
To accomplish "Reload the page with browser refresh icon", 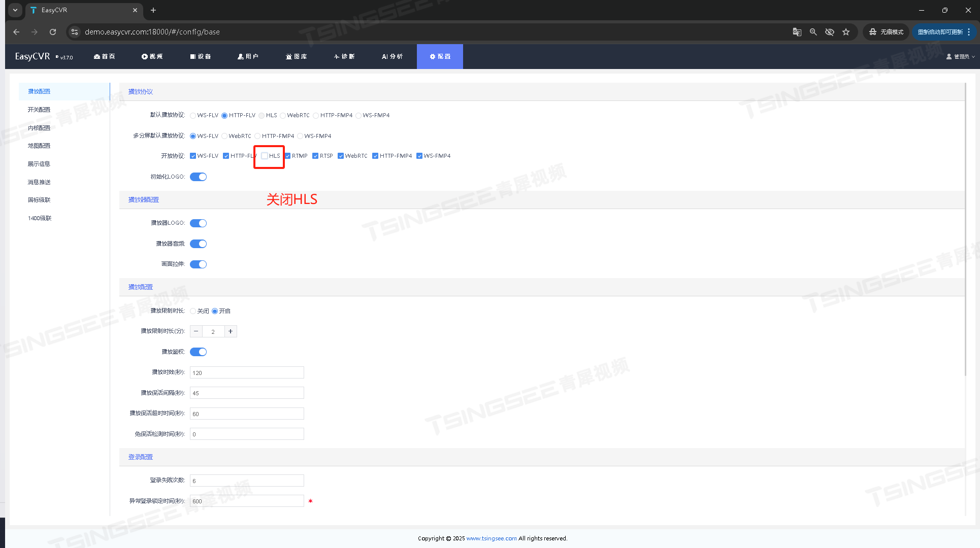I will (x=53, y=32).
